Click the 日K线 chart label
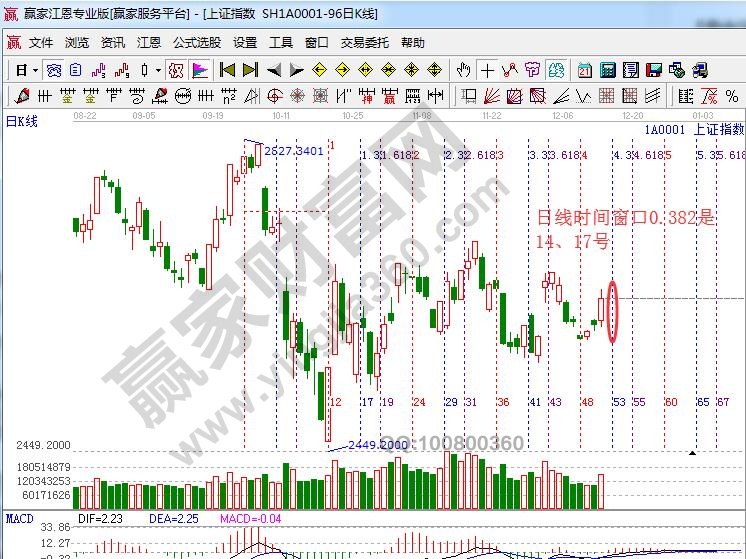 [x=22, y=122]
